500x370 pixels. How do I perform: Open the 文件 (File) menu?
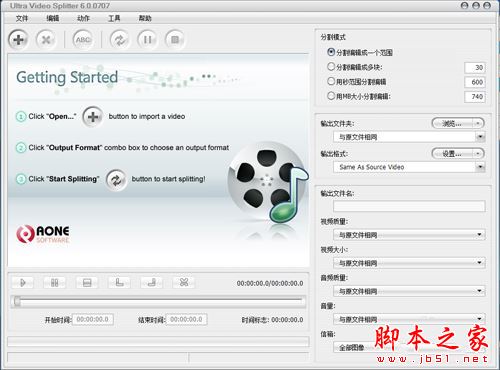22,18
